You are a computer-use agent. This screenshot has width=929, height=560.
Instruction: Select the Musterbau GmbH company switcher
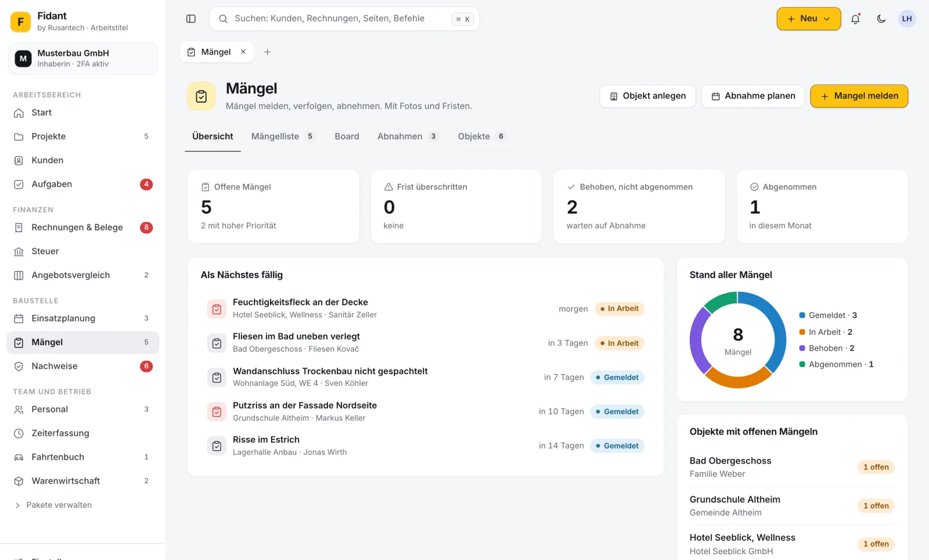(x=82, y=59)
